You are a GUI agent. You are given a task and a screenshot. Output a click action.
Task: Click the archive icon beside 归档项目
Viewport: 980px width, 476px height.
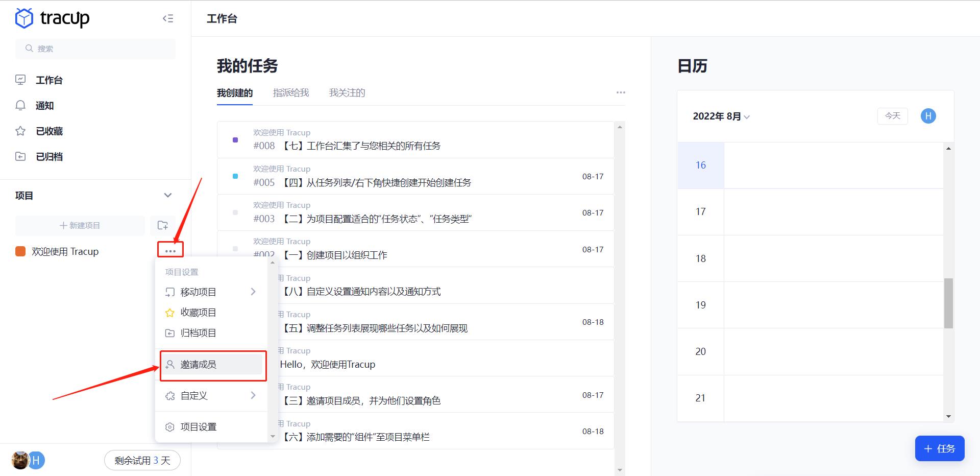tap(170, 333)
